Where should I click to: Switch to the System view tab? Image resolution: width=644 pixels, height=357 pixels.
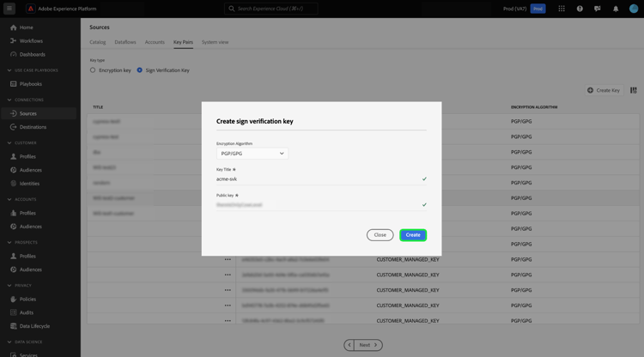pos(215,42)
